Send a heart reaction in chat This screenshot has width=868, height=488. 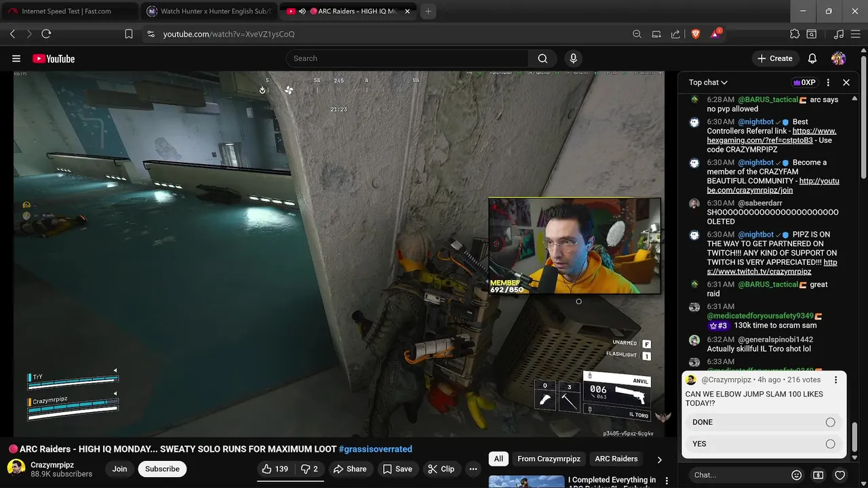click(840, 475)
